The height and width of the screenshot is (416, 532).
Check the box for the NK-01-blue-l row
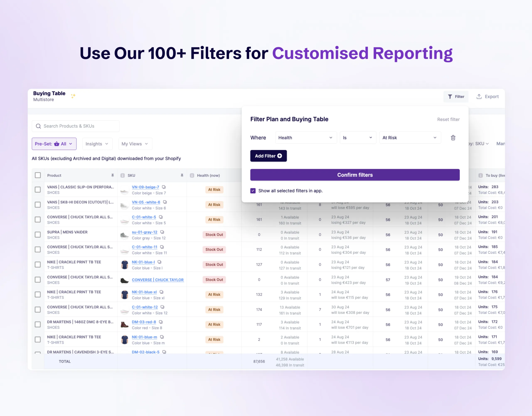[x=38, y=265]
